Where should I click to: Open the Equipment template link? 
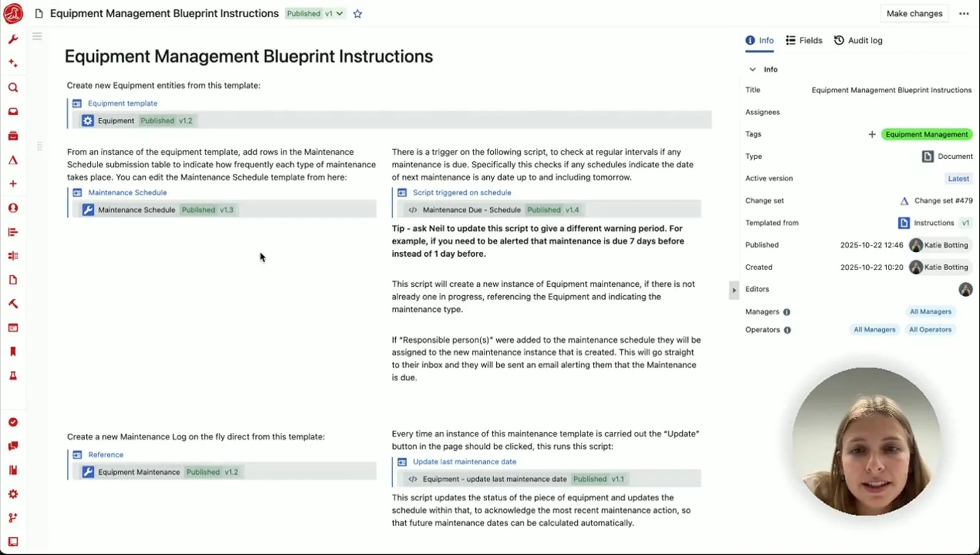(123, 104)
